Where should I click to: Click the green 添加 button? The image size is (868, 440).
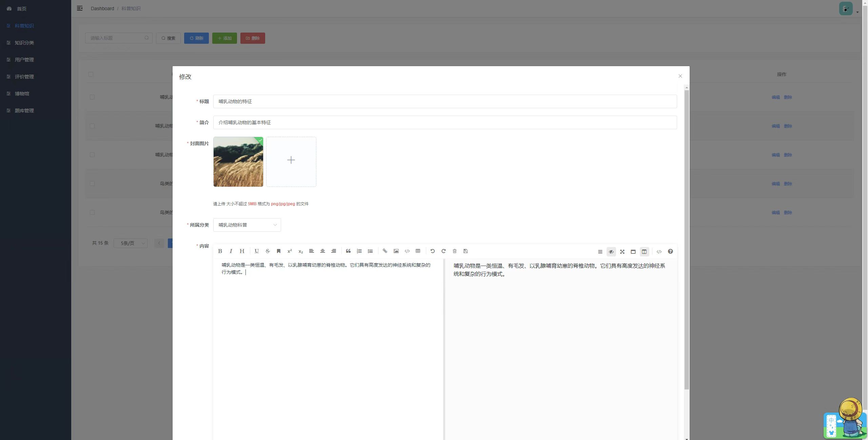click(x=224, y=38)
